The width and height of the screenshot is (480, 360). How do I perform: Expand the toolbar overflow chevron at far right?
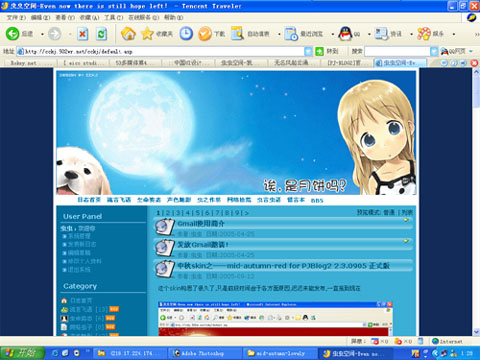[477, 34]
